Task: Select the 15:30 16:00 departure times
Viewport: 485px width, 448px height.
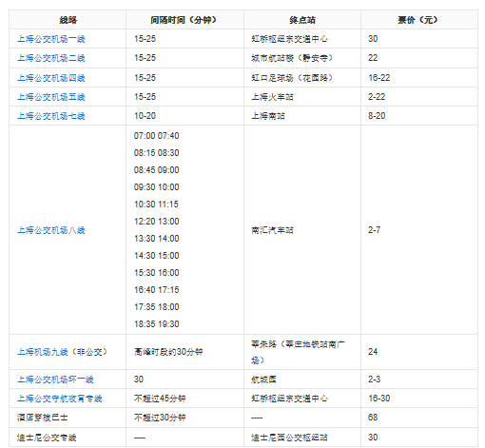Action: [157, 273]
